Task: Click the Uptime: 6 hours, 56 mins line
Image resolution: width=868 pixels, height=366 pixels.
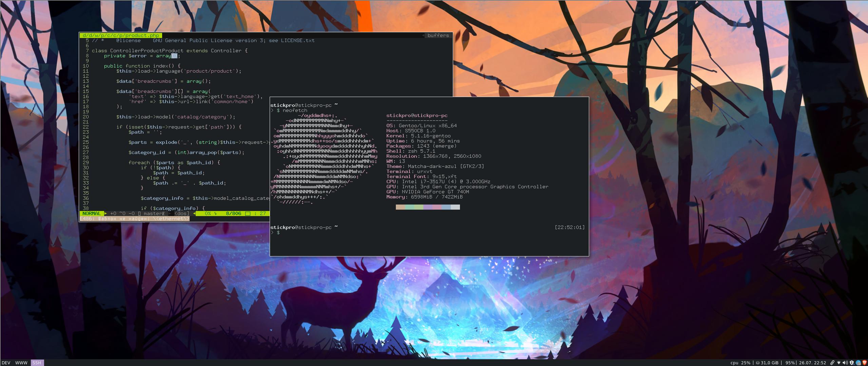Action: (423, 141)
